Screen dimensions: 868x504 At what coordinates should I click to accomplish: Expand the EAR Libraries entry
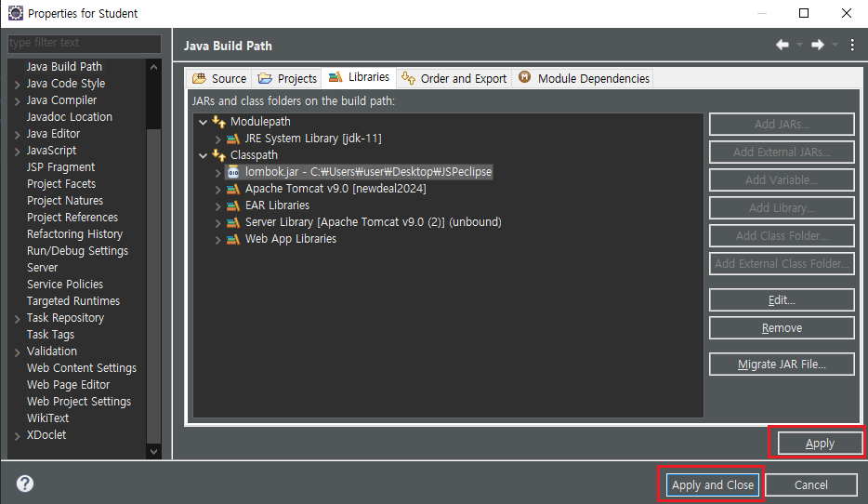(x=218, y=206)
